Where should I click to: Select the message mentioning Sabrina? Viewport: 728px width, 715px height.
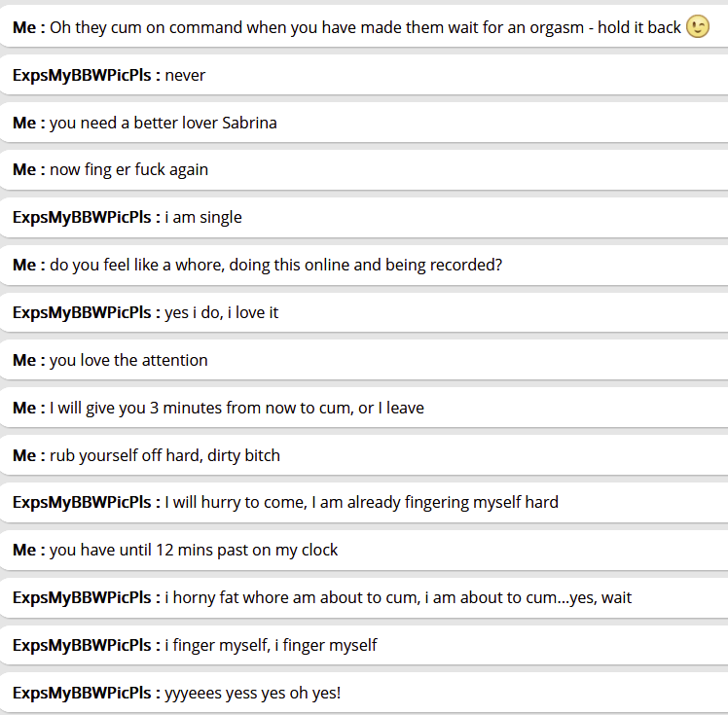click(x=164, y=123)
